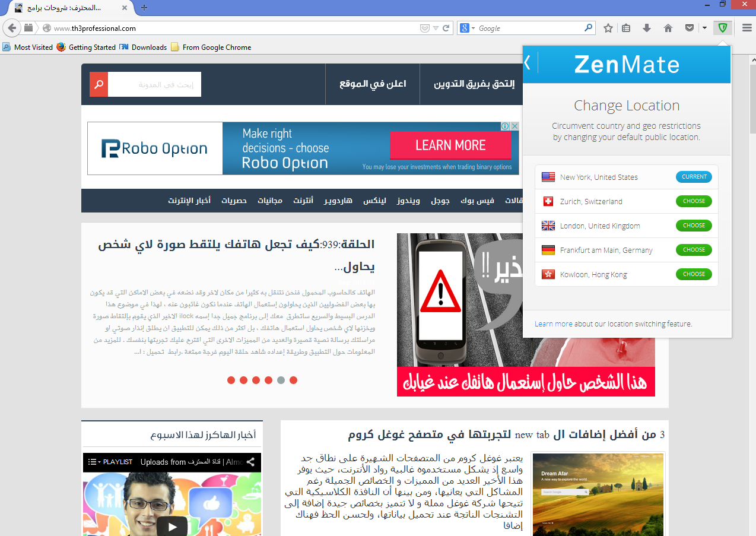
Task: Click the share icon on video player
Action: [x=250, y=462]
